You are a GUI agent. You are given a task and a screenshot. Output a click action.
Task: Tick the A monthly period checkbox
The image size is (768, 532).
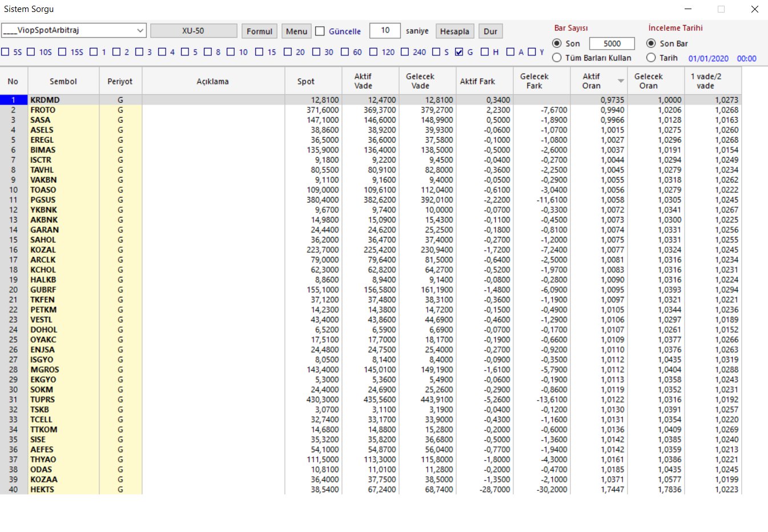[x=510, y=52]
